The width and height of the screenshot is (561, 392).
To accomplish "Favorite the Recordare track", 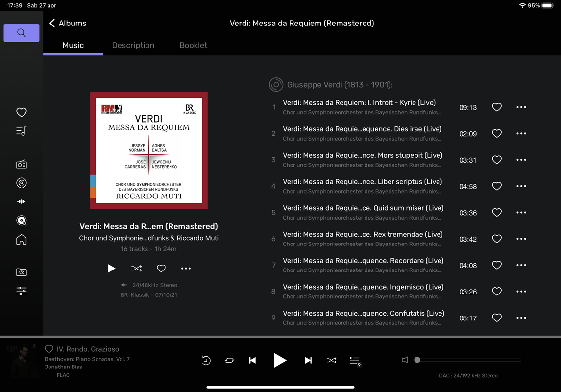I will 497,265.
